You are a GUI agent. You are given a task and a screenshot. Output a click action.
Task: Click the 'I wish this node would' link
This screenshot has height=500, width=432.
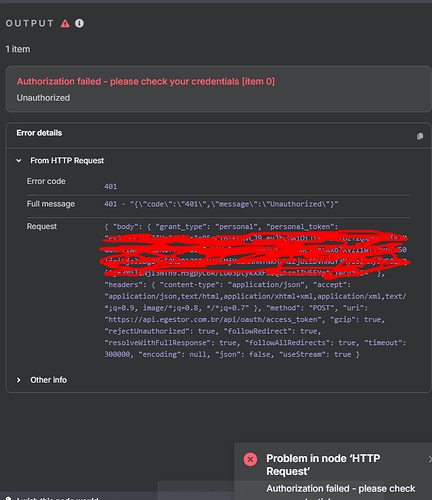57,498
